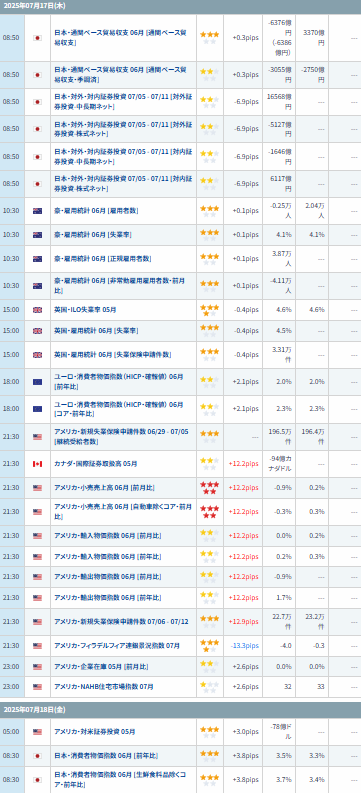Viewport: 361px width, 793px height.
Task: Click US flag beside NAHB住宅市場指数 07月
Action: (37, 687)
